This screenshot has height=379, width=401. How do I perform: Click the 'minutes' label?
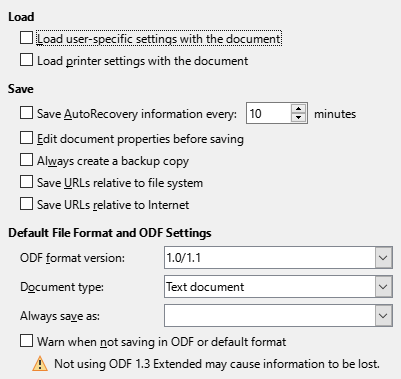point(335,114)
